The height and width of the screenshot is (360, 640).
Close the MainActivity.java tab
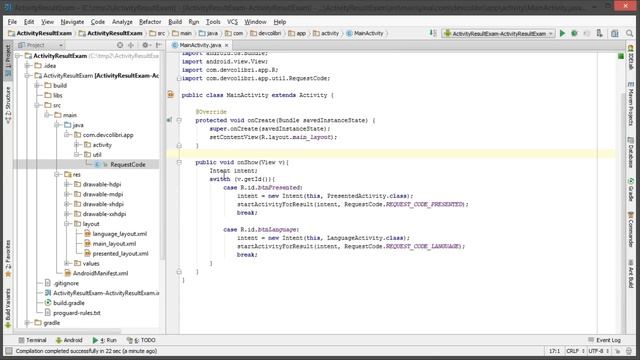pyautogui.click(x=227, y=45)
